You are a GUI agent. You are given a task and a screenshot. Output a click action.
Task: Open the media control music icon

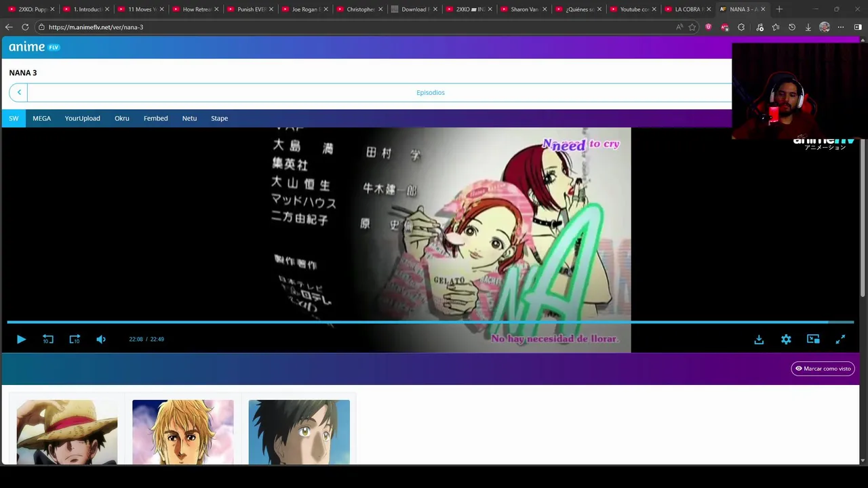759,27
